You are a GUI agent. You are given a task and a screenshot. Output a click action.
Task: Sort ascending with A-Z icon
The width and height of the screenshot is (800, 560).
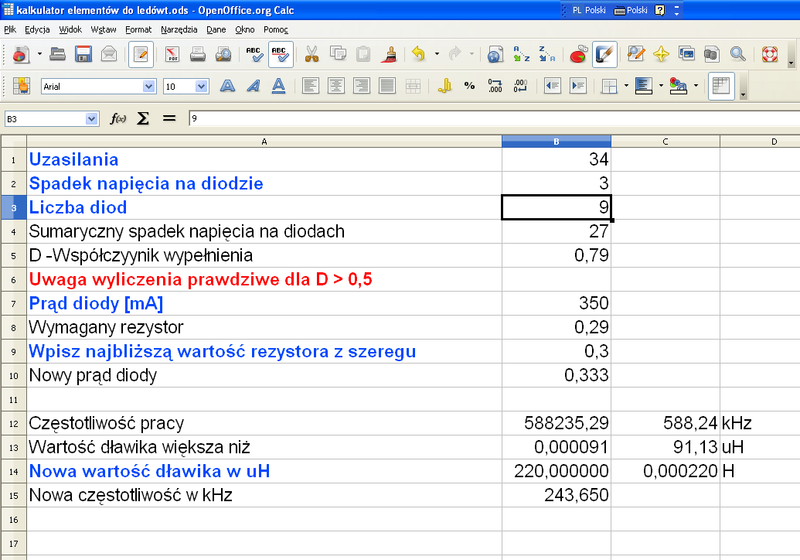pyautogui.click(x=521, y=54)
